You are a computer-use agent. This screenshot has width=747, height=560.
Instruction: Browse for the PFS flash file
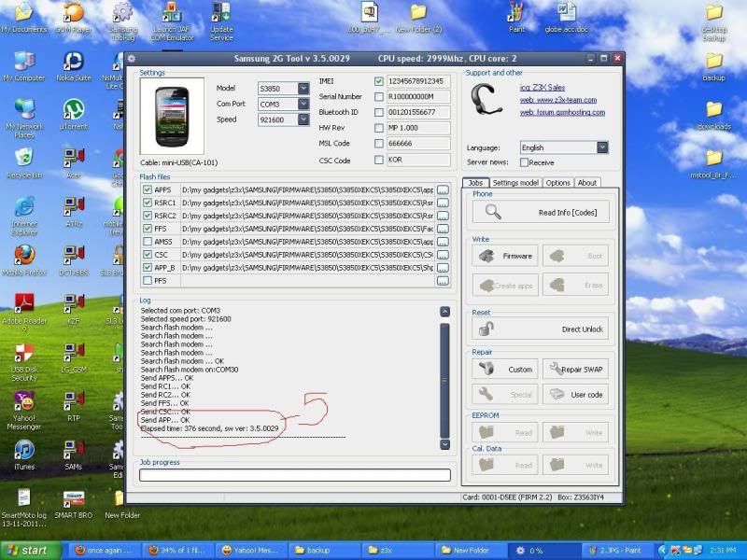(443, 281)
